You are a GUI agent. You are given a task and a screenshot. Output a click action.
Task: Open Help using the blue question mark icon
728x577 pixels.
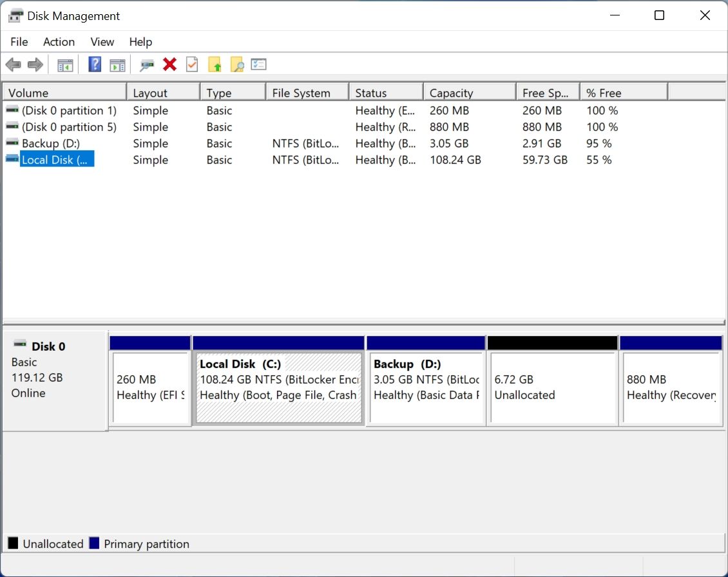point(94,64)
